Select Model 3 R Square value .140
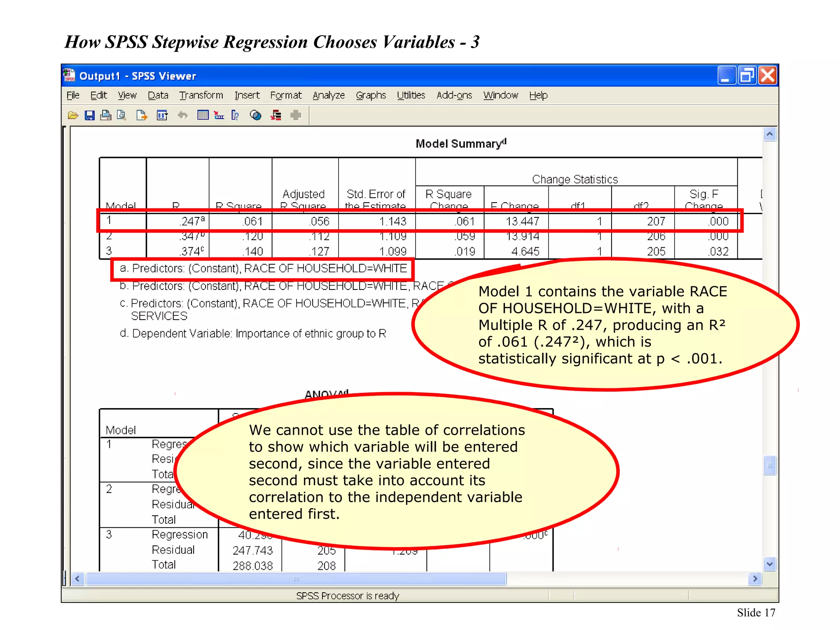 pyautogui.click(x=252, y=251)
